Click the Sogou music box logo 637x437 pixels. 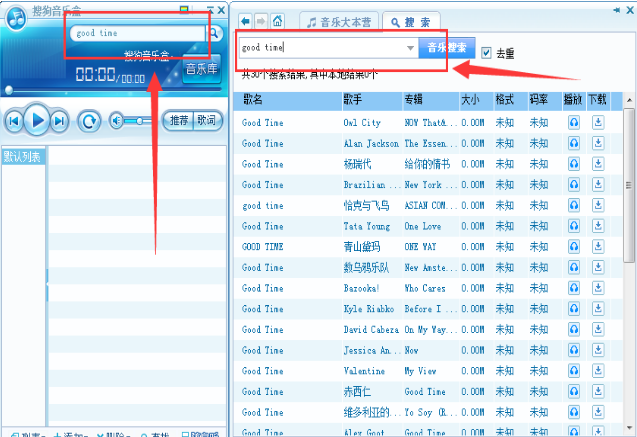(16, 18)
